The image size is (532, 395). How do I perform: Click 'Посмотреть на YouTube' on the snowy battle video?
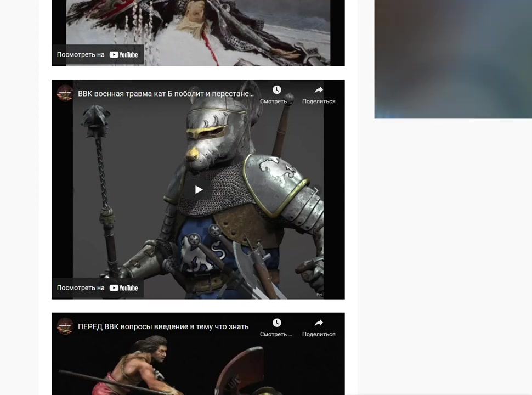tap(98, 55)
